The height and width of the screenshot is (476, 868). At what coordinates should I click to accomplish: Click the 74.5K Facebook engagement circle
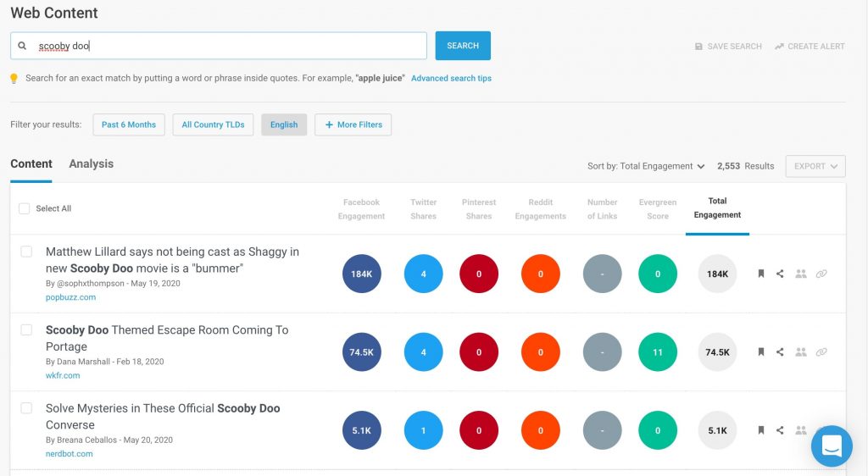click(x=361, y=352)
